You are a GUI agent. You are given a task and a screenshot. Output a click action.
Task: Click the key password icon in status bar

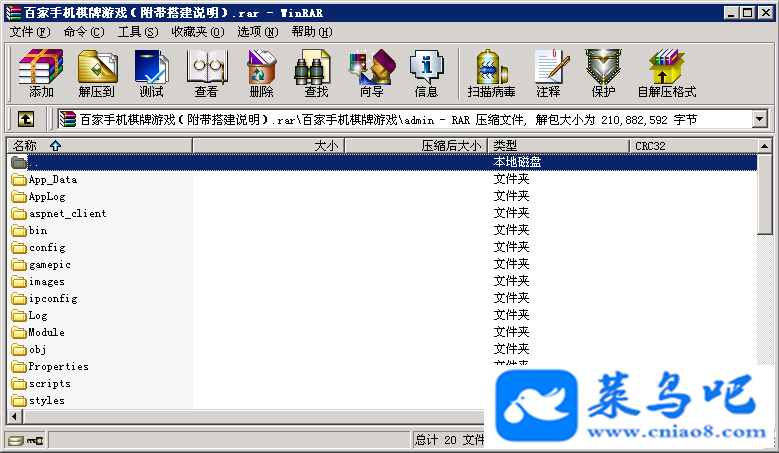point(35,440)
